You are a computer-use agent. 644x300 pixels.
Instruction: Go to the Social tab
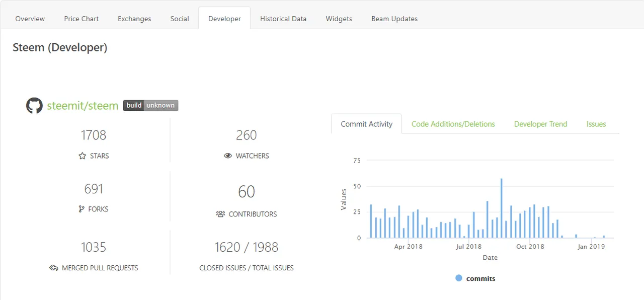click(180, 19)
